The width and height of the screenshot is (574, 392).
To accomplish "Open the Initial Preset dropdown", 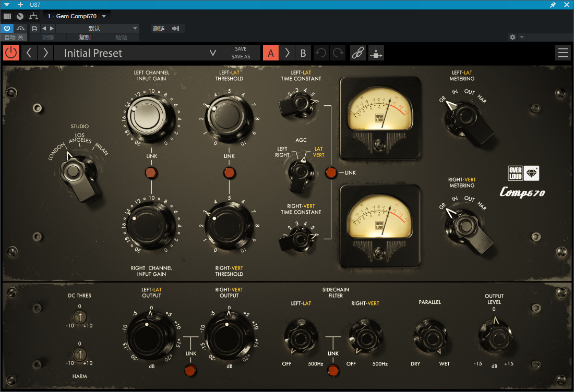I will [137, 53].
